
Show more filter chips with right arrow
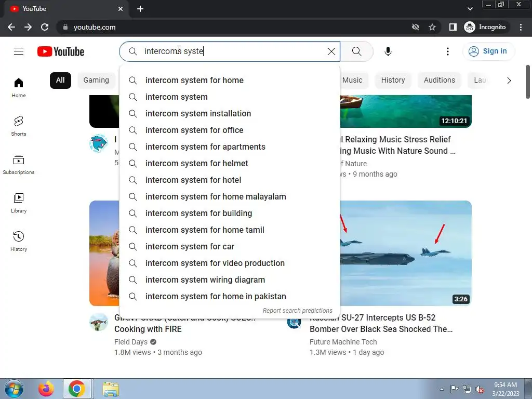509,81
